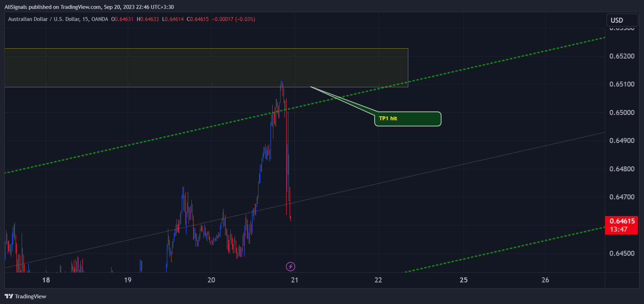Screen dimensions: 644x304
Task: Click the purple lightning event icon
Action: point(290,266)
